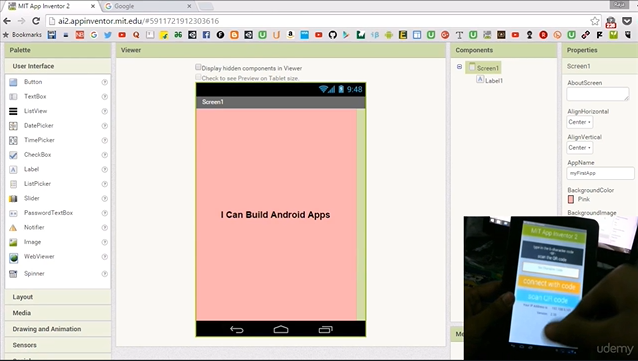Click the WebViewer palette entry text

tap(39, 256)
